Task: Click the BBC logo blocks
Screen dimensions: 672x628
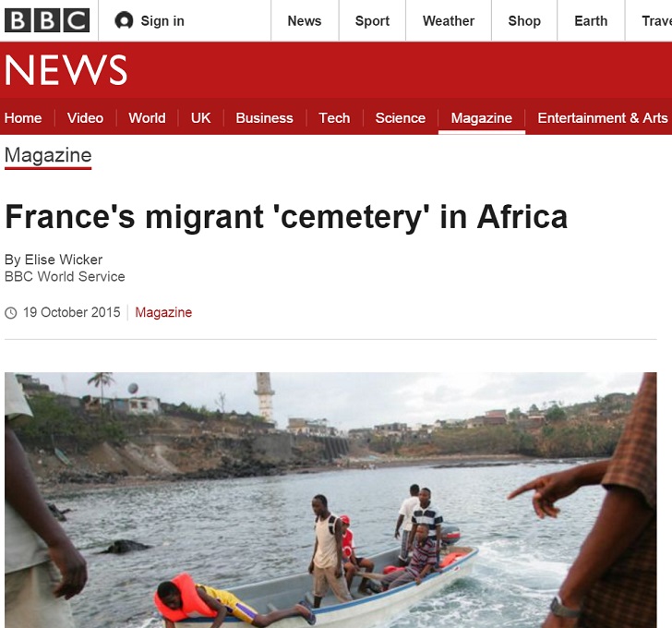Action: click(x=47, y=20)
